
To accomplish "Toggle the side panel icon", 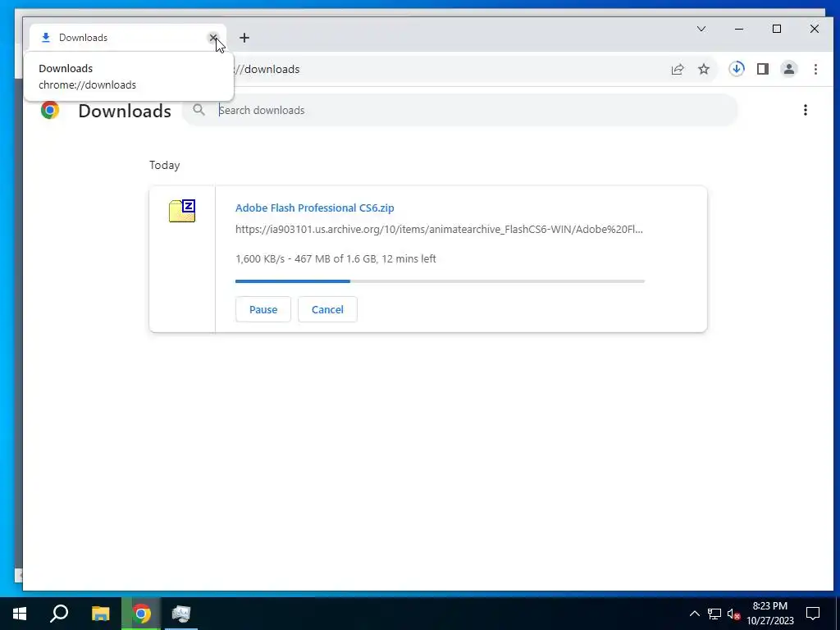I will point(763,69).
